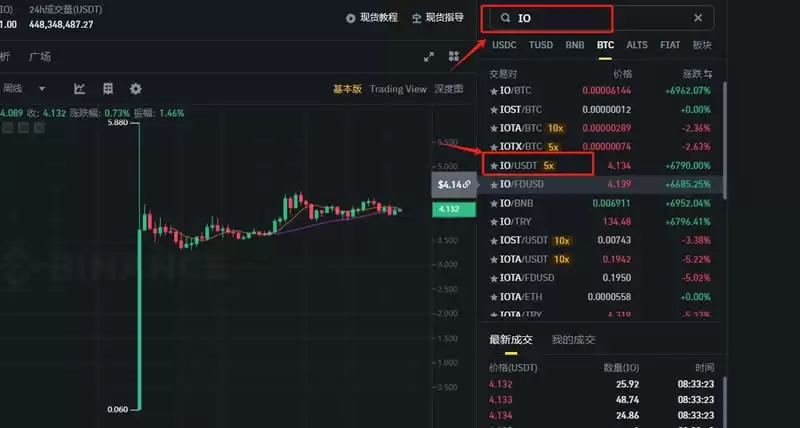Click the 涨跌 column sort switcher
The width and height of the screenshot is (800, 428).
(x=708, y=74)
